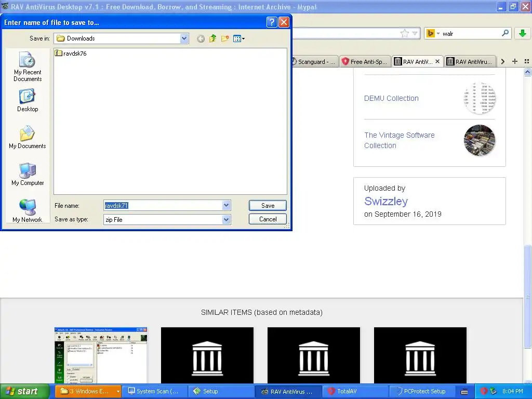Open My Network place in sidebar
532x399 pixels.
click(x=28, y=211)
